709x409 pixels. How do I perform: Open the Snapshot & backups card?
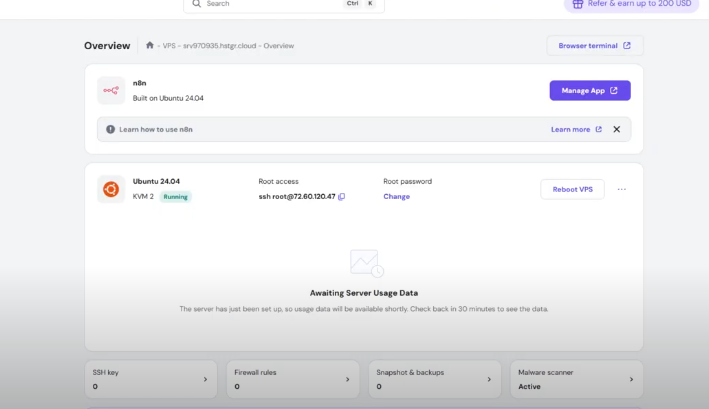(435, 379)
